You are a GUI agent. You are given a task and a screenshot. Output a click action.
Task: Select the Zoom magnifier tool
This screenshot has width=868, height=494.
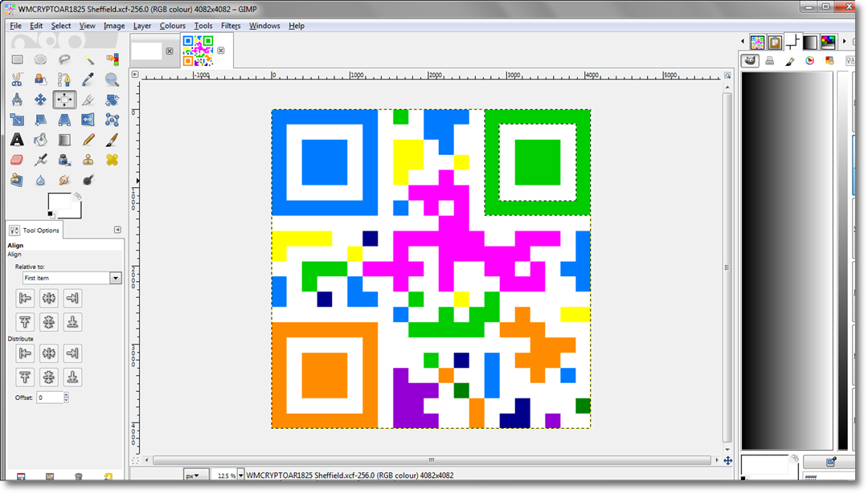[x=113, y=80]
